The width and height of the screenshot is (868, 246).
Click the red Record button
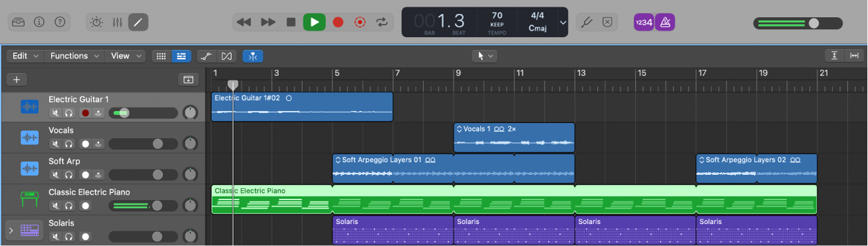(x=337, y=22)
